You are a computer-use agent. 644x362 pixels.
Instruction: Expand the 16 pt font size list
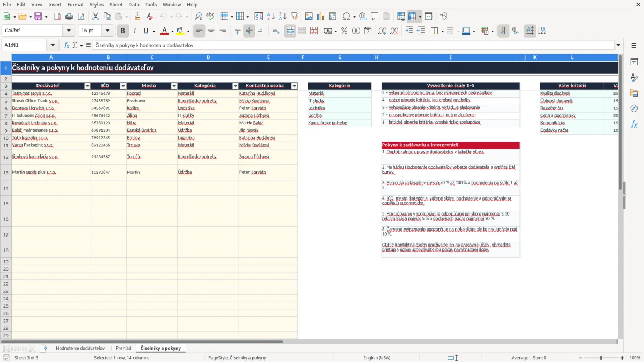tap(107, 31)
